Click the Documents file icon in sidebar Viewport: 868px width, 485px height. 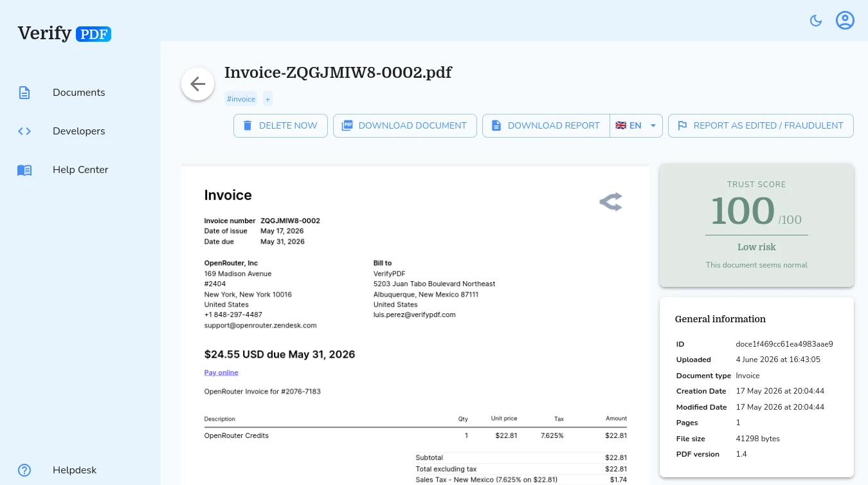[24, 93]
